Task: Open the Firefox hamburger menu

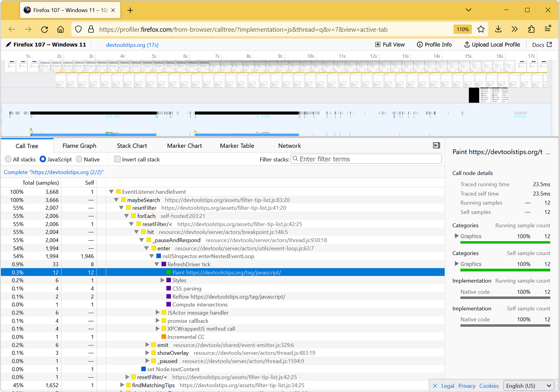Action: (547, 29)
